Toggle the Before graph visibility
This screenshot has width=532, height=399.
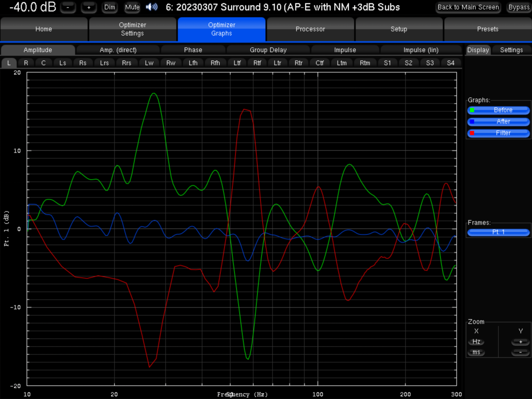point(498,110)
